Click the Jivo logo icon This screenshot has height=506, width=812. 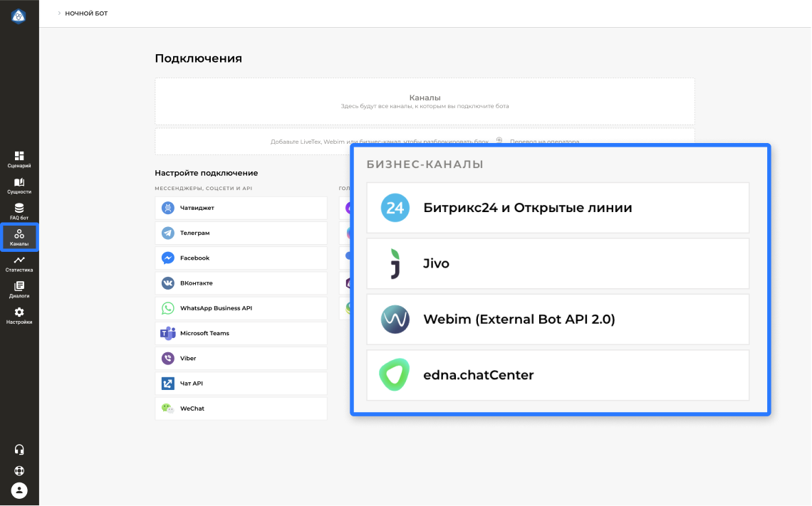point(395,264)
